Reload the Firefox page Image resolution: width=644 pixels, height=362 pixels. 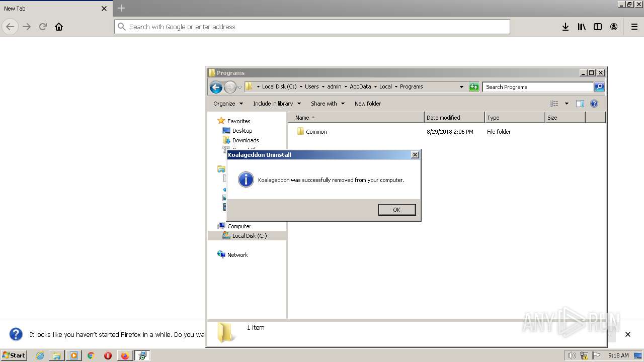(43, 27)
